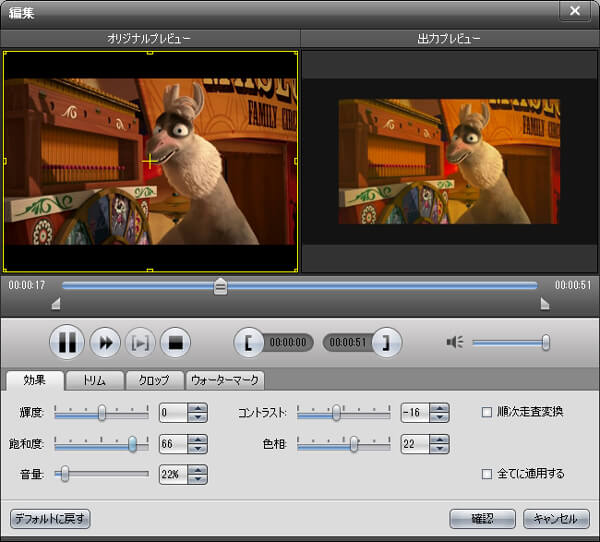Decrease the コントラスト value with down arrow

(x=439, y=417)
